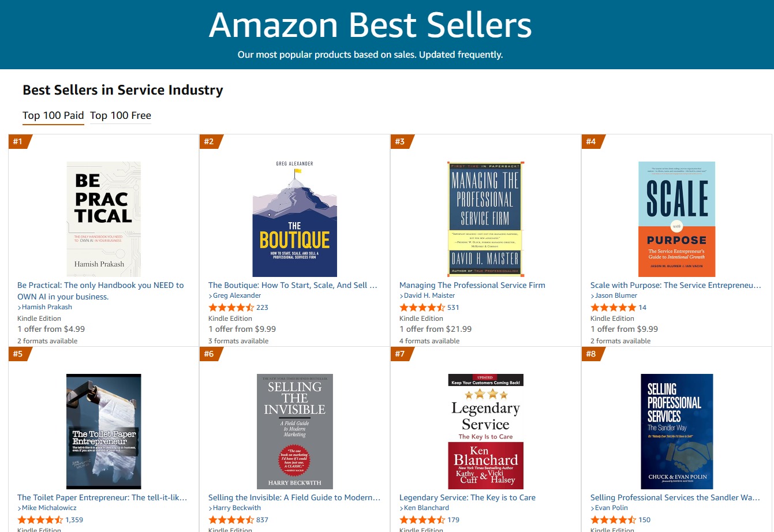
Task: Click the #5 rank badge
Action: (18, 353)
